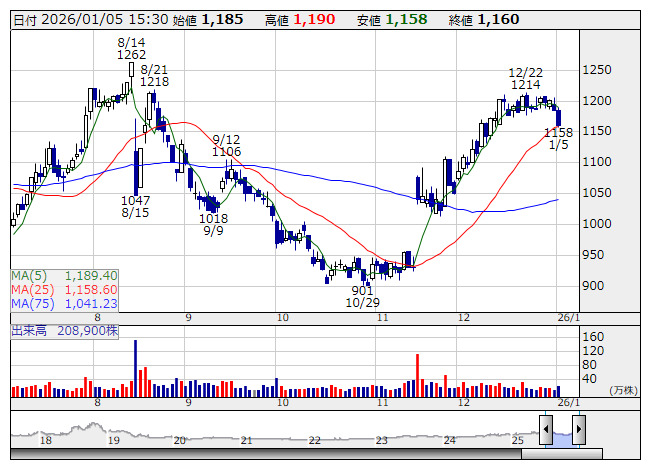Click the horizontal scrollbar thumb at bottom
653x470 pixels.
pyautogui.click(x=562, y=454)
